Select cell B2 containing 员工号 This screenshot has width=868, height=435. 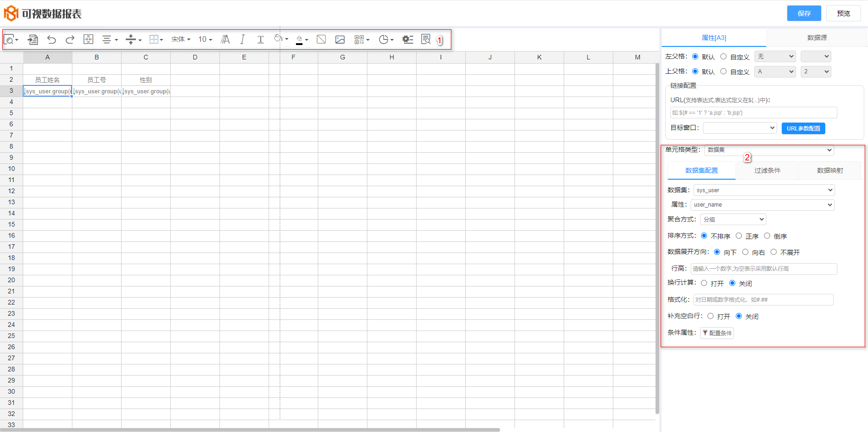point(96,80)
